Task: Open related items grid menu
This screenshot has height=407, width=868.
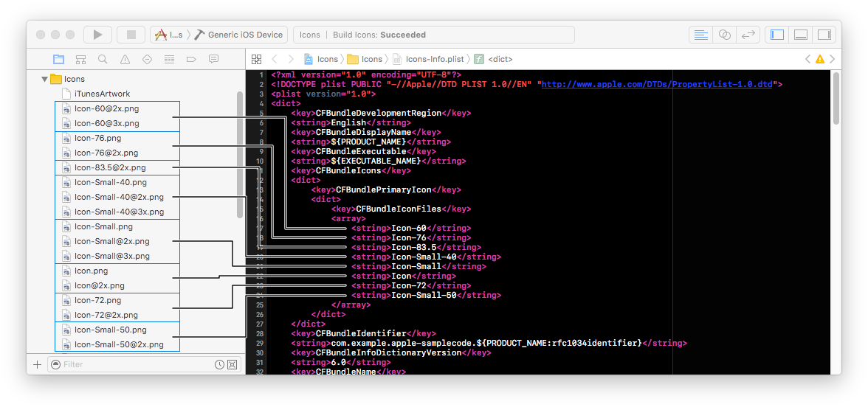Action: (x=256, y=59)
